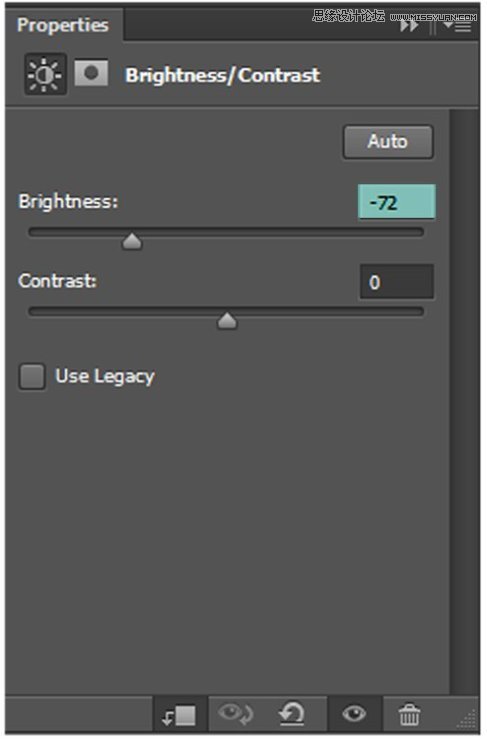Select the layer mask icon in Properties

point(91,73)
